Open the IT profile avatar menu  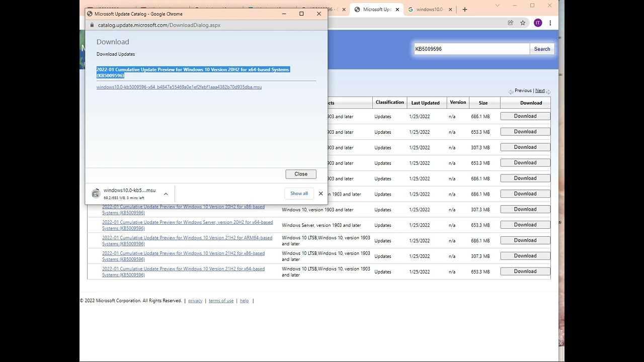pyautogui.click(x=538, y=23)
